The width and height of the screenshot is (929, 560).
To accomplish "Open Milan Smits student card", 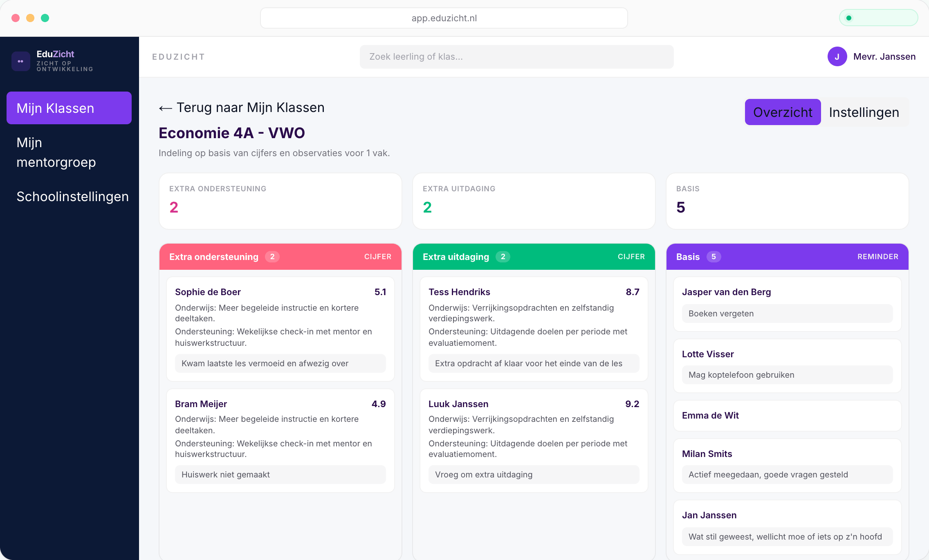I will 788,466.
